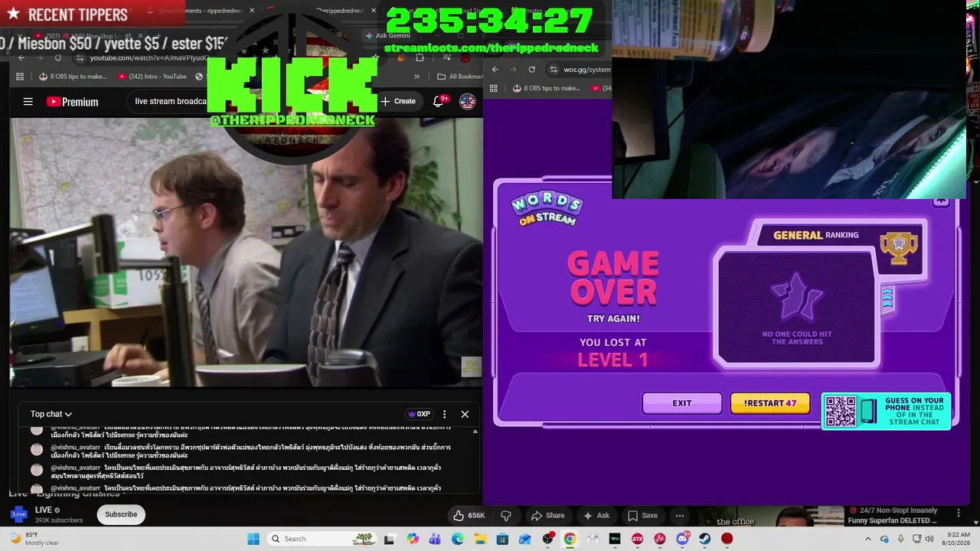
Task: Open the Windows Start menu
Action: point(253,539)
